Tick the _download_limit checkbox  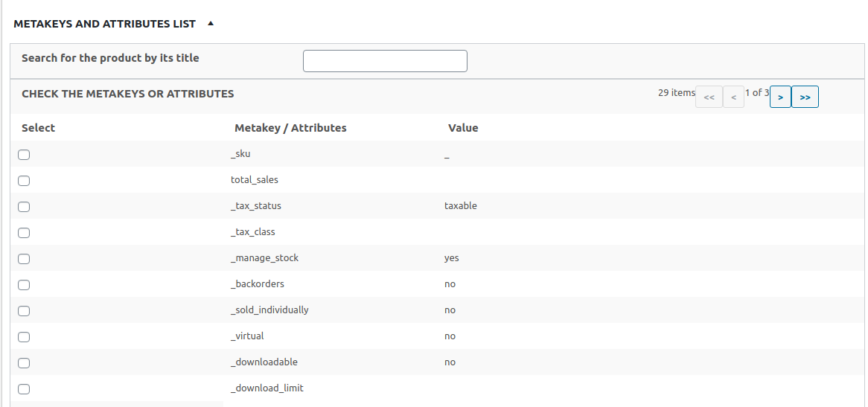[24, 389]
